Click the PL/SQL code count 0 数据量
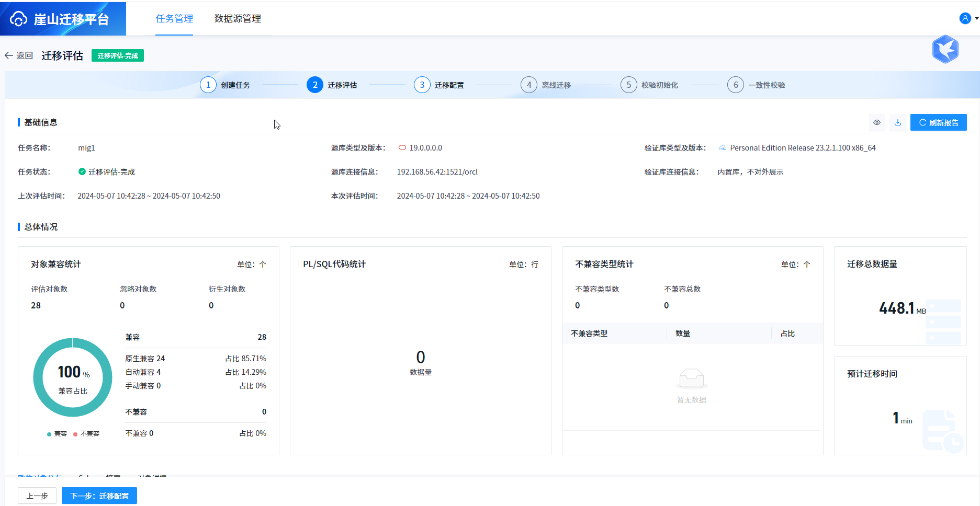This screenshot has height=506, width=980. coord(421,363)
